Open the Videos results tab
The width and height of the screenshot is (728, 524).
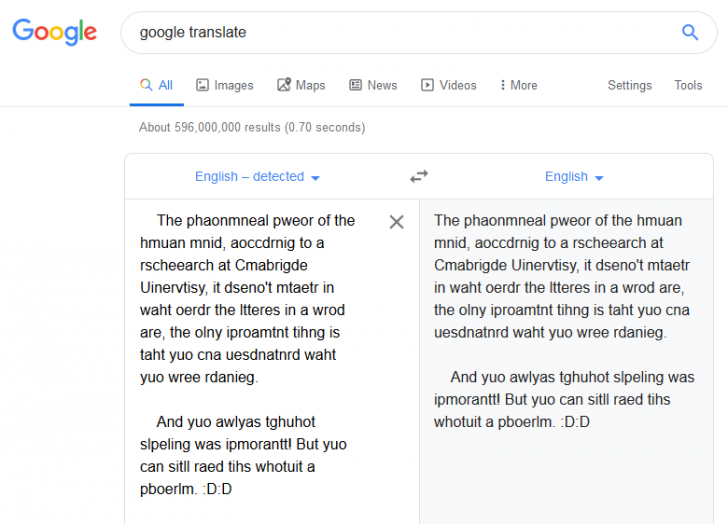(449, 85)
